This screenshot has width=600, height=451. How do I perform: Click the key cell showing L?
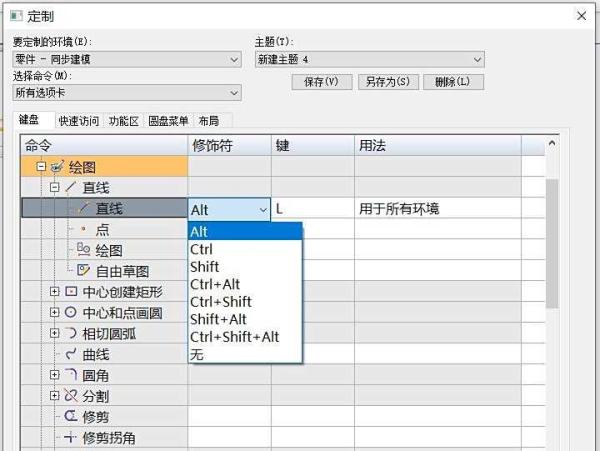click(x=313, y=208)
